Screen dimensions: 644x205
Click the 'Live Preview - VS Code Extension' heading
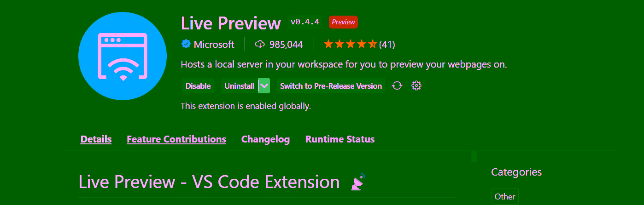tap(209, 182)
